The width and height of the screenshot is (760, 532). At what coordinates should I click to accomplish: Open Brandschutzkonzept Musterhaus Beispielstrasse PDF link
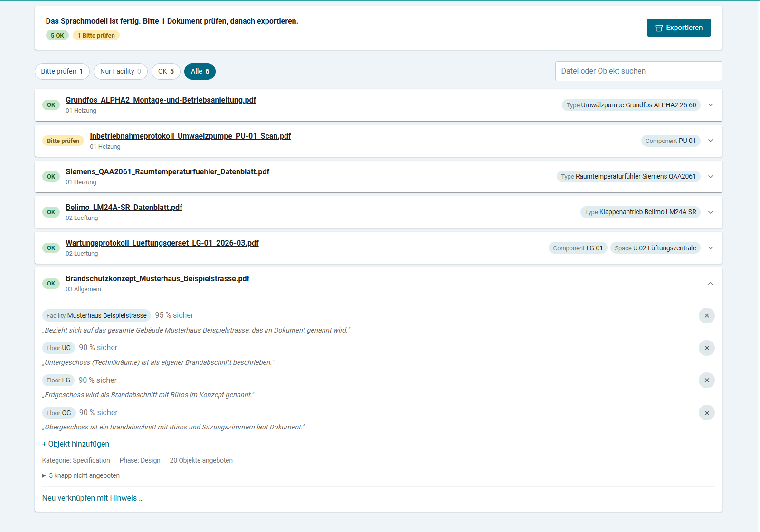coord(157,278)
